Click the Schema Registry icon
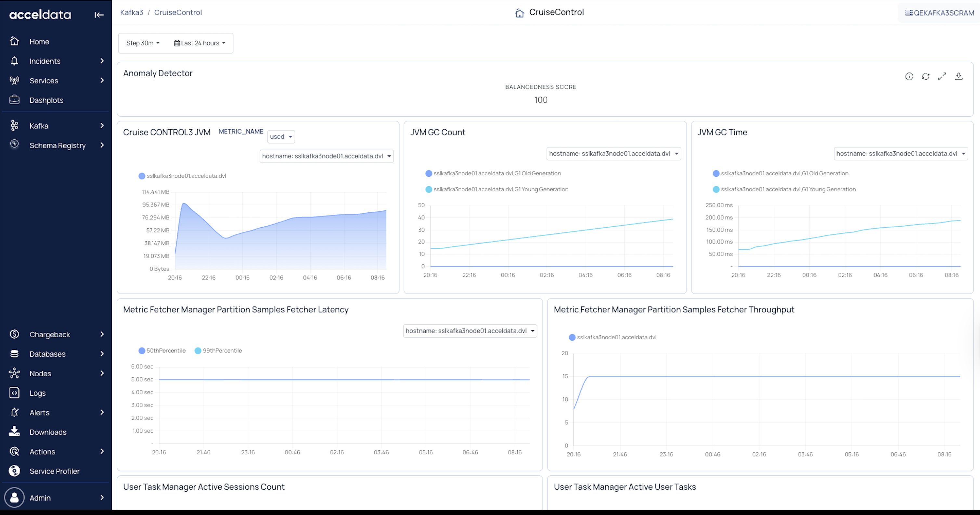Viewport: 980px width, 515px height. (14, 144)
